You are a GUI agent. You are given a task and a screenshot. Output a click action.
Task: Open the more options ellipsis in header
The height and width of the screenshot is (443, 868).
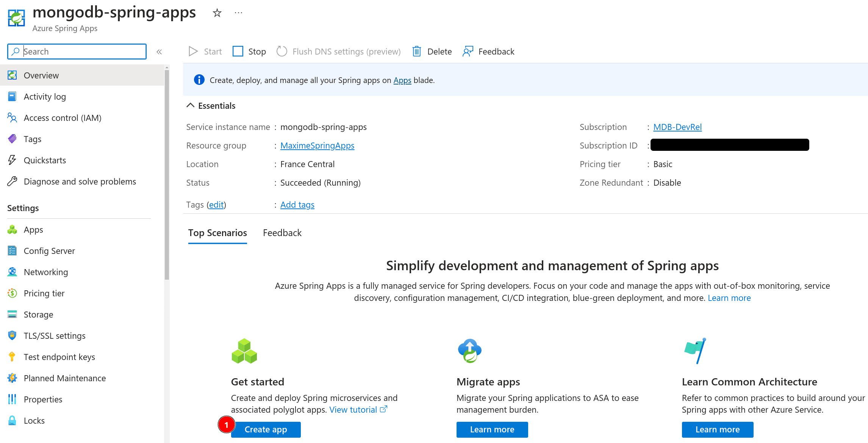pyautogui.click(x=238, y=13)
